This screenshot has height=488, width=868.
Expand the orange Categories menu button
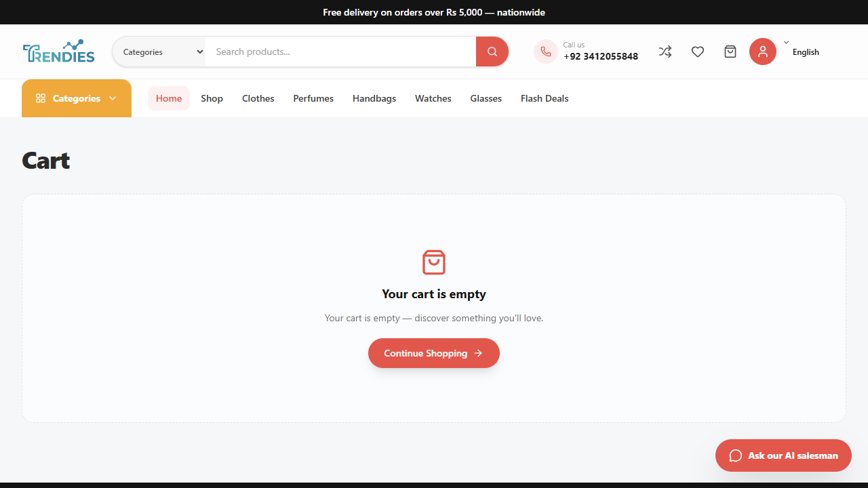(x=77, y=98)
